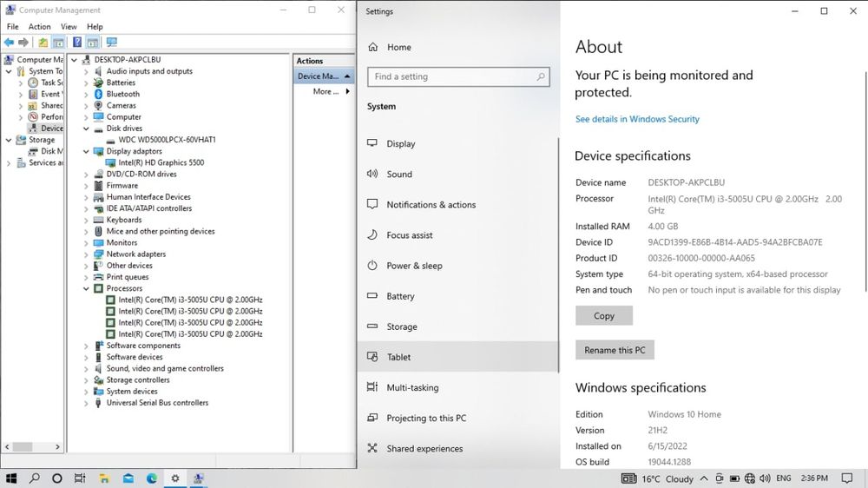Click the volume icon in system tray
Image resolution: width=868 pixels, height=488 pixels.
tap(765, 478)
